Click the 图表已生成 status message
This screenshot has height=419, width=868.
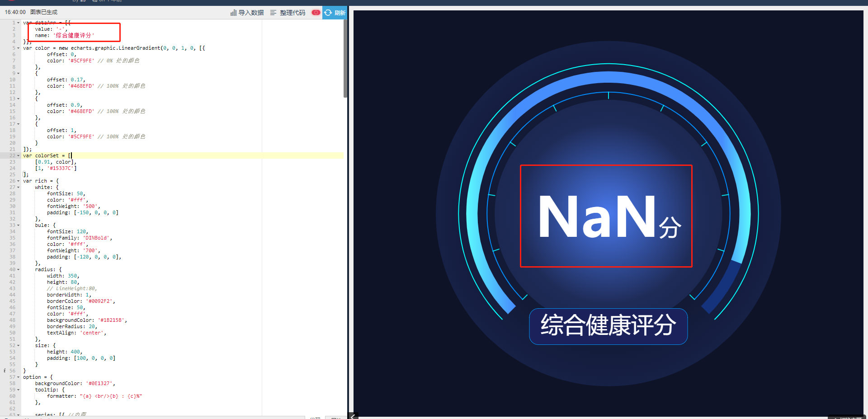pyautogui.click(x=44, y=12)
